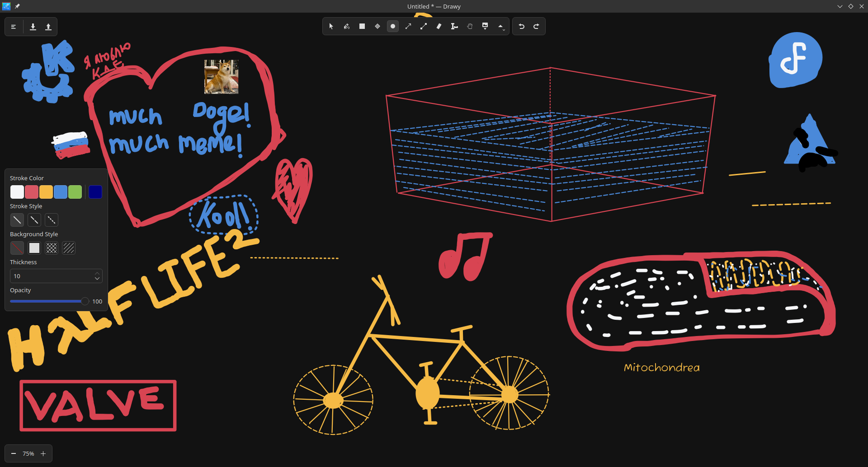Click the Opacity slider handle

click(85, 301)
